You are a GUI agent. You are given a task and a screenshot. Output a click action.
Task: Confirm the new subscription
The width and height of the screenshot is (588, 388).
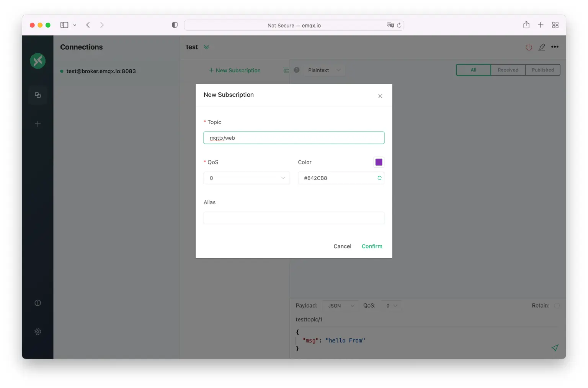(x=372, y=246)
